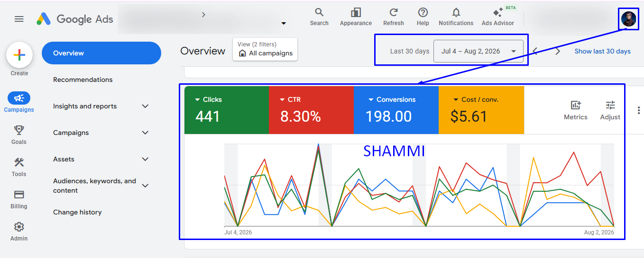Screen dimensions: 644x258
Task: Click the Jul 4, 2026 axis label
Action: pos(238,232)
